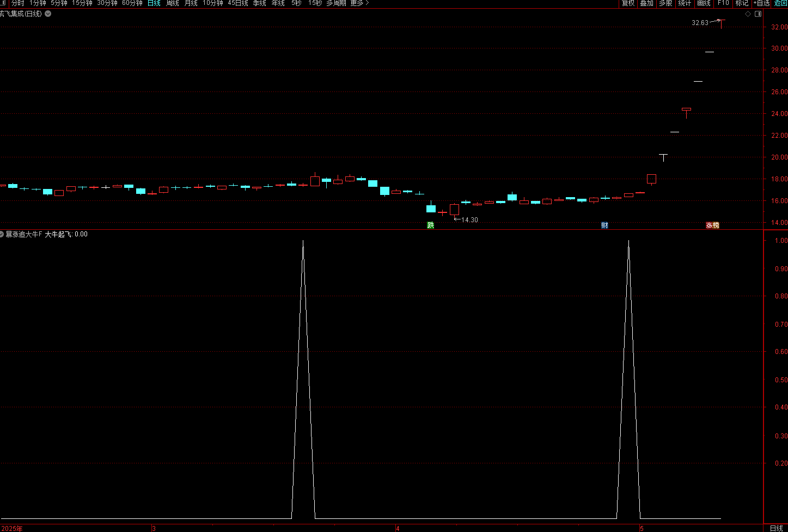Click the 叠加 overlay button

coord(646,3)
